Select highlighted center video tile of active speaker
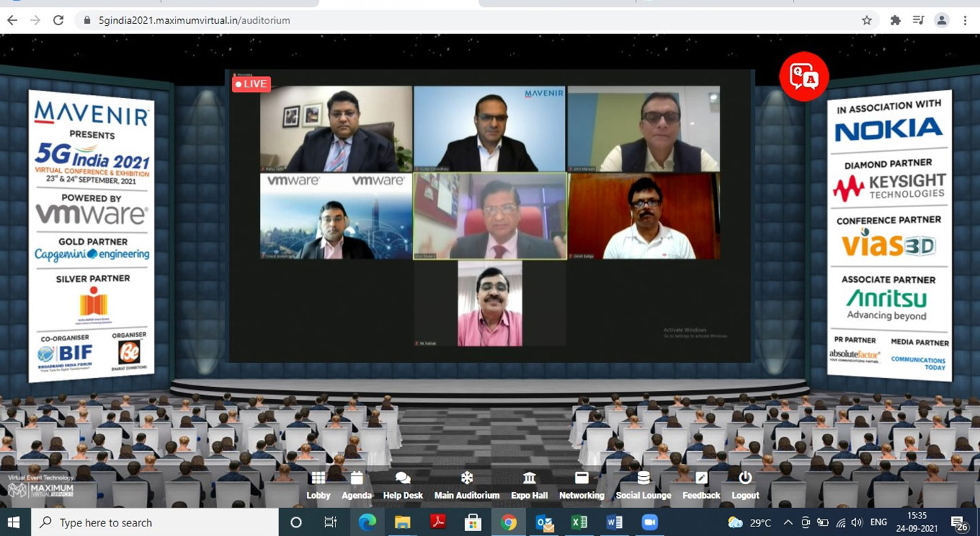This screenshot has width=980, height=536. point(490,216)
